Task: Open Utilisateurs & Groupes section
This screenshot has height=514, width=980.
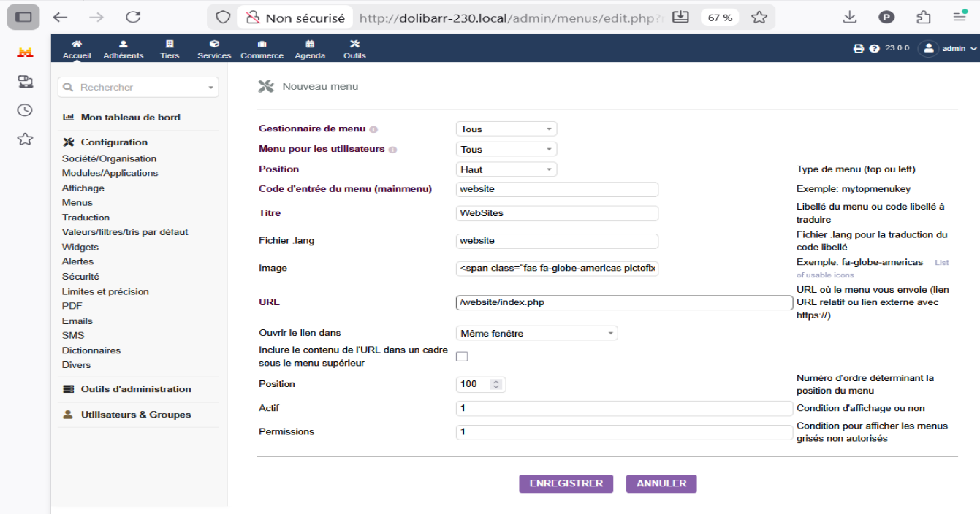Action: (x=136, y=415)
